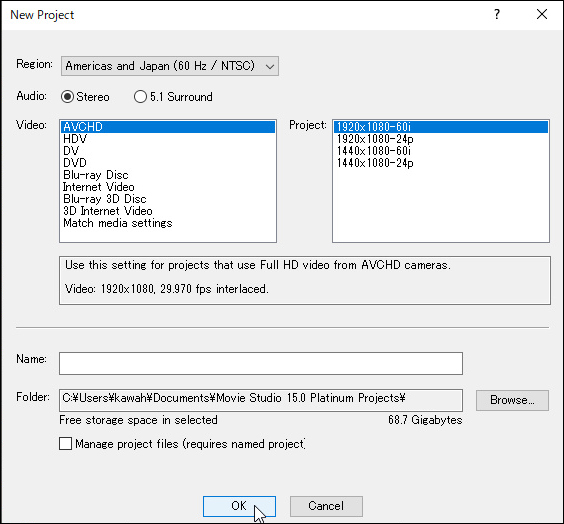Open the Region dropdown
564x524 pixels.
tap(170, 66)
